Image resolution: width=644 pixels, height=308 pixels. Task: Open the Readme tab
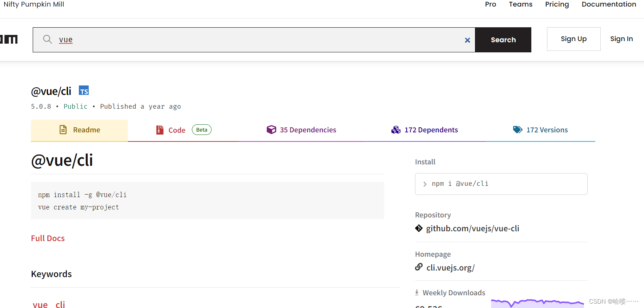tap(79, 130)
